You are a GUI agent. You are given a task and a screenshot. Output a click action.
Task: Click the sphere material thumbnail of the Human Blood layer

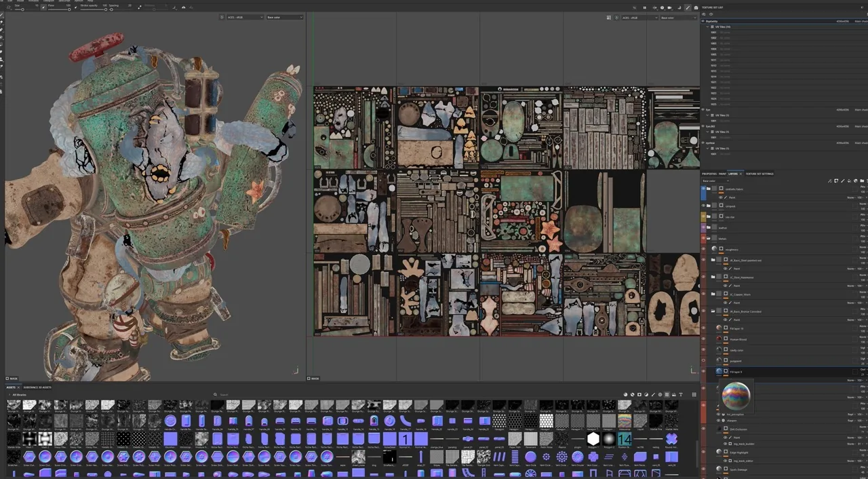tap(719, 339)
